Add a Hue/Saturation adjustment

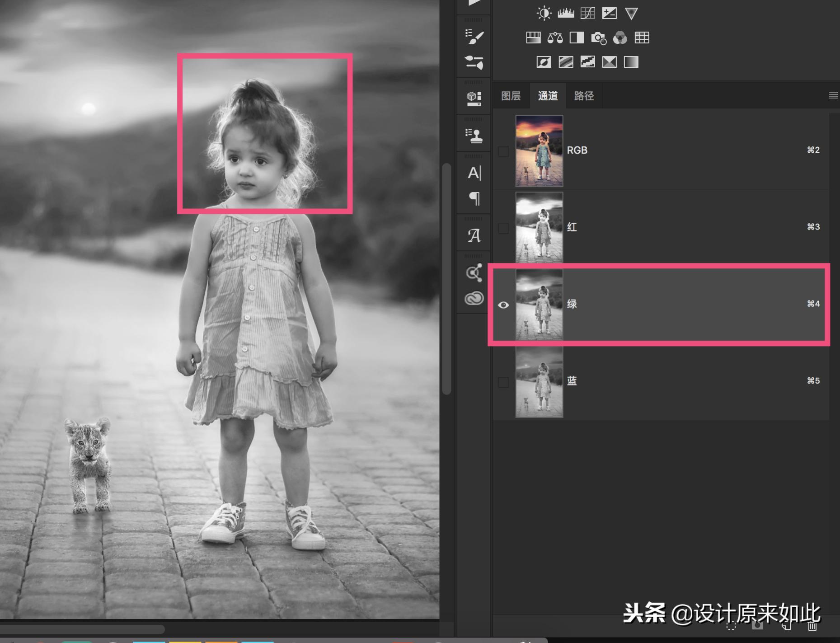coord(533,38)
